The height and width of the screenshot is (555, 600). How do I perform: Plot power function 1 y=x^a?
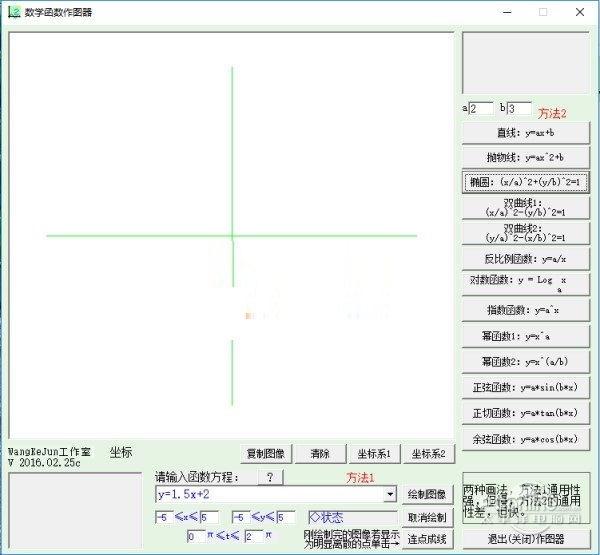click(525, 336)
